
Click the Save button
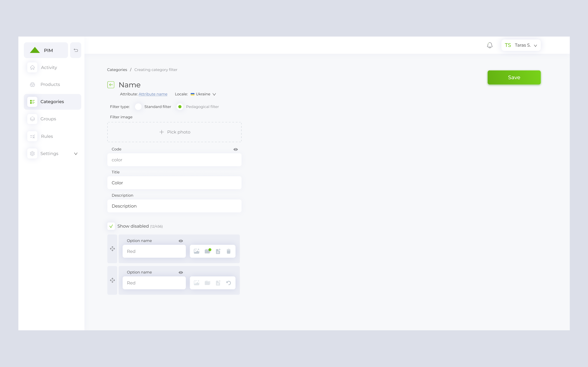(x=514, y=77)
